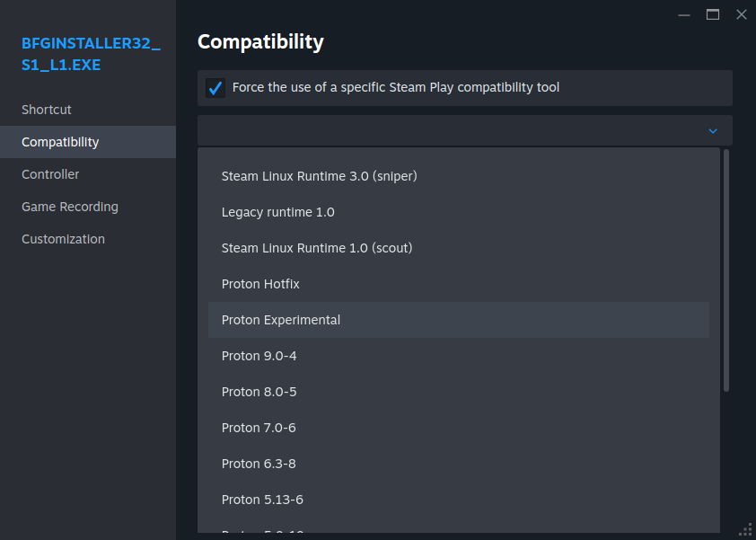Select Proton Experimental option
The width and height of the screenshot is (756, 540).
click(280, 320)
